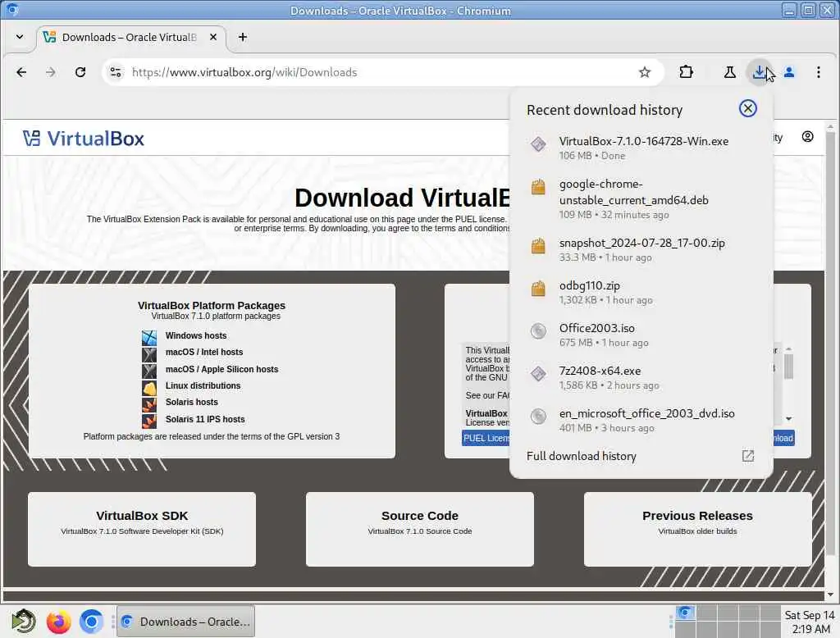
Task: Open odbg110.zip download entry
Action: [x=641, y=293]
